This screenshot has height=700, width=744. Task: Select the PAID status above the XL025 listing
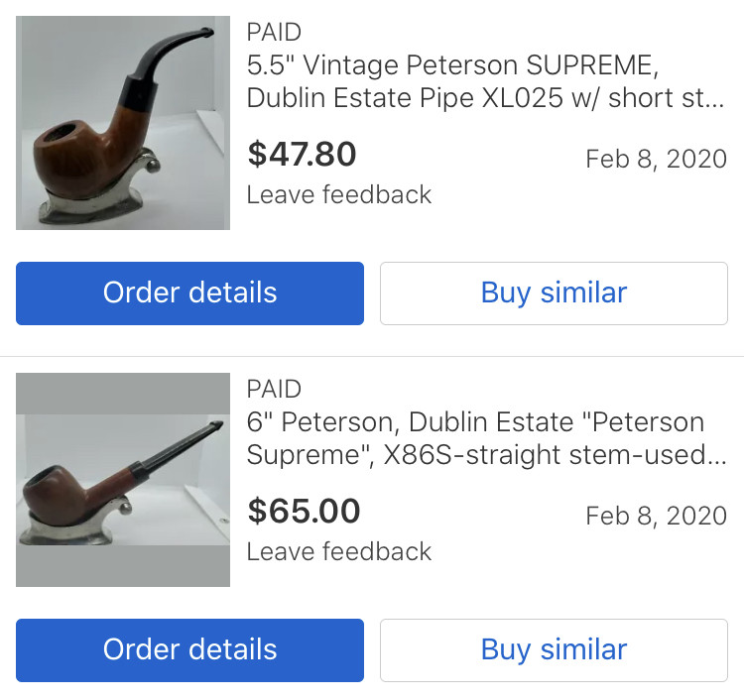(x=274, y=32)
